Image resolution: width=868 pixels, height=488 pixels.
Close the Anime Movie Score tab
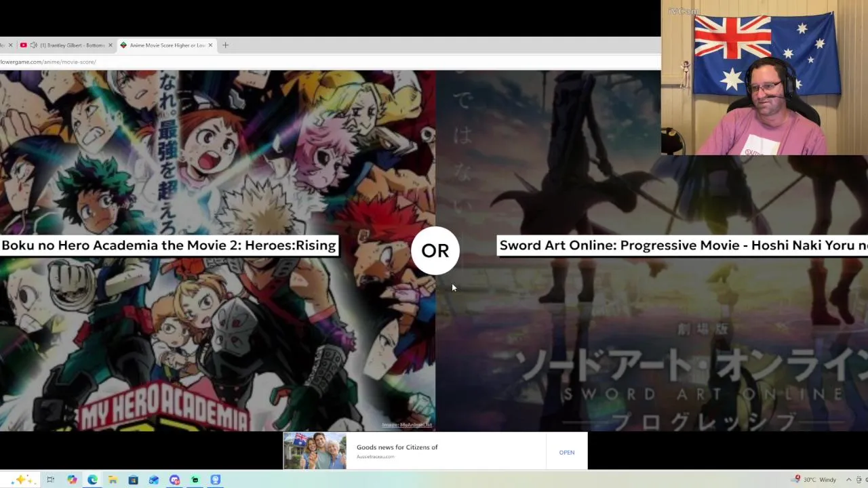click(x=210, y=45)
